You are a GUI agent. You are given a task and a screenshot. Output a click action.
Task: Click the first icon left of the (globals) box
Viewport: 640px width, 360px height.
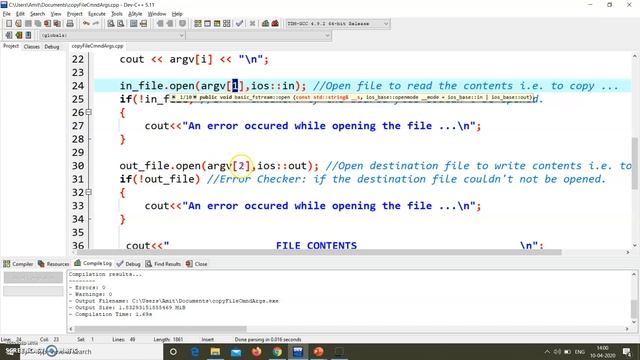(9, 36)
